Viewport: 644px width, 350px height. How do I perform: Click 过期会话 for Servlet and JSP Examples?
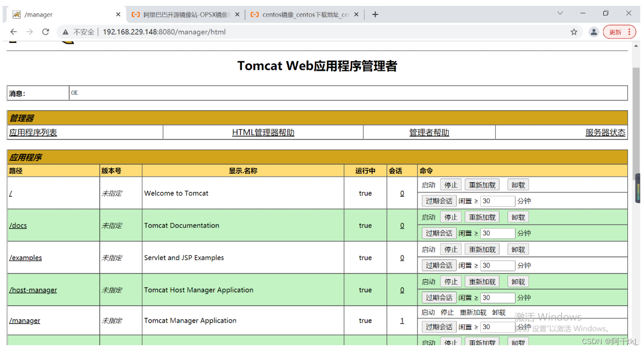tap(439, 265)
